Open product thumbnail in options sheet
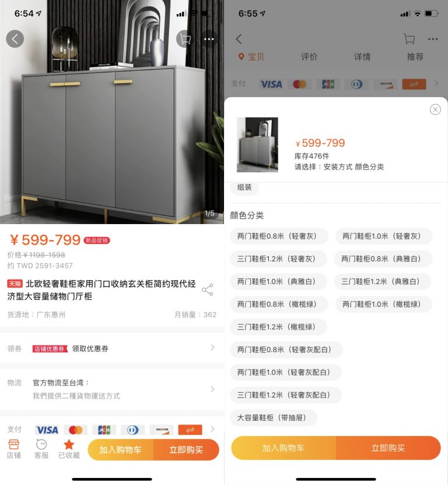This screenshot has height=485, width=448. click(257, 145)
